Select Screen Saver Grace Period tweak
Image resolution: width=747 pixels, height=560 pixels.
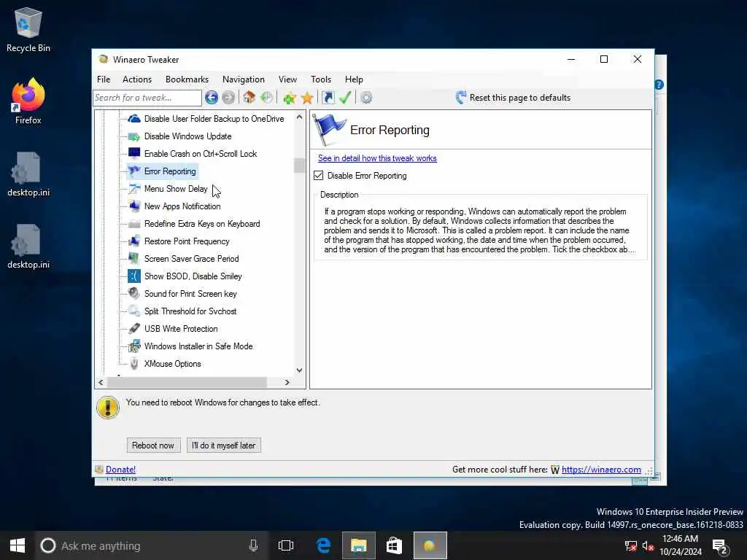click(192, 259)
